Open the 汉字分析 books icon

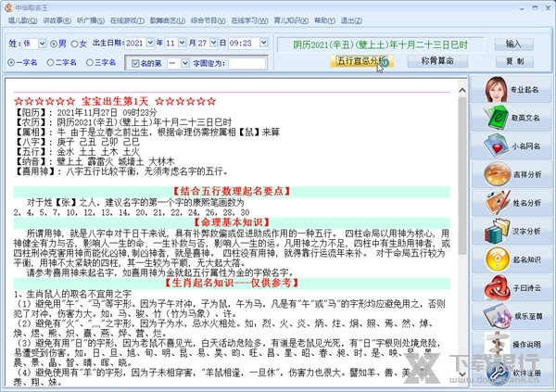coord(497,231)
